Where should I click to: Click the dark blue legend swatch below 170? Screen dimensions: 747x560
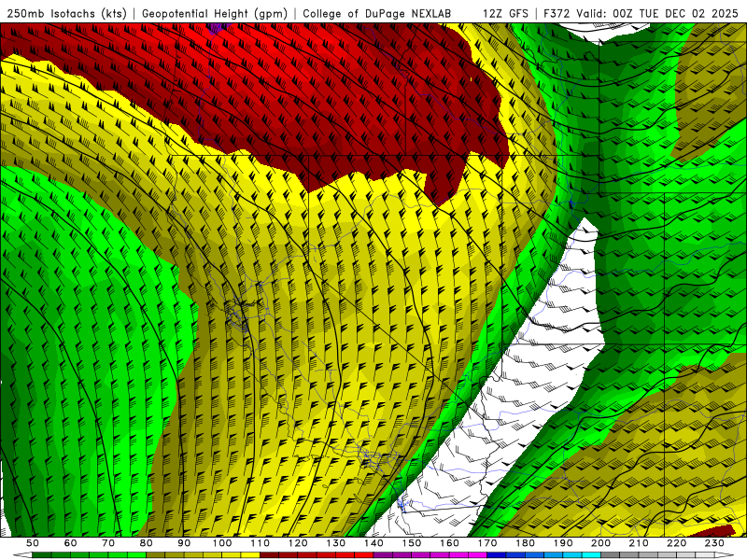click(x=497, y=555)
